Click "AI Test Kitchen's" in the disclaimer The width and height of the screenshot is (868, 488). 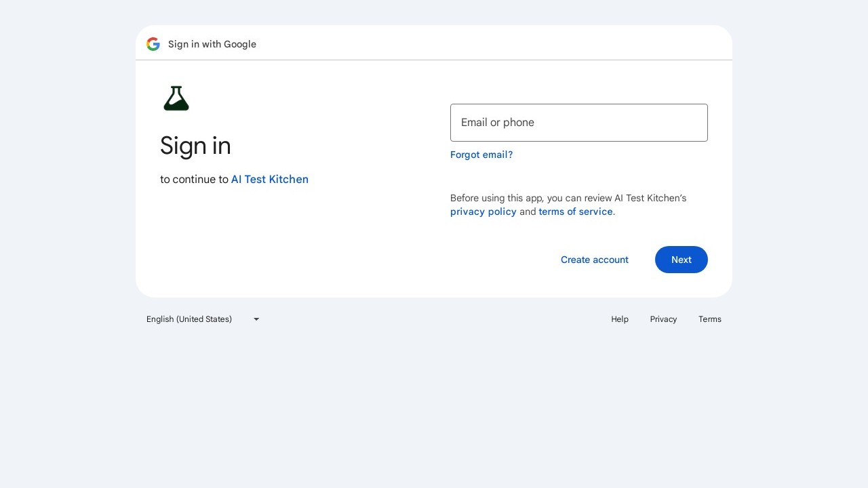point(650,198)
